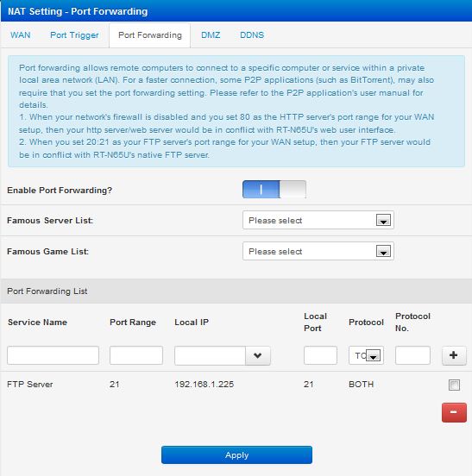Expand the Local IP chevron dropdown
The height and width of the screenshot is (476, 472).
[258, 355]
